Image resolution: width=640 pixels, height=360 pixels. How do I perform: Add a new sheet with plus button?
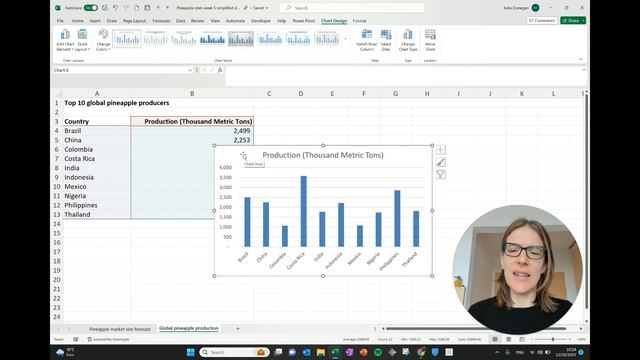[238, 329]
